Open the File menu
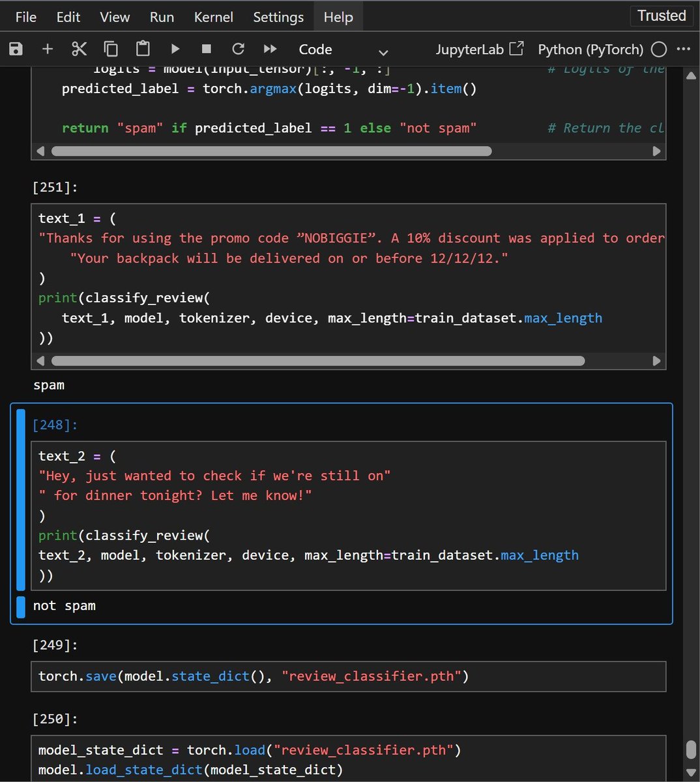The height and width of the screenshot is (782, 700). tap(25, 17)
